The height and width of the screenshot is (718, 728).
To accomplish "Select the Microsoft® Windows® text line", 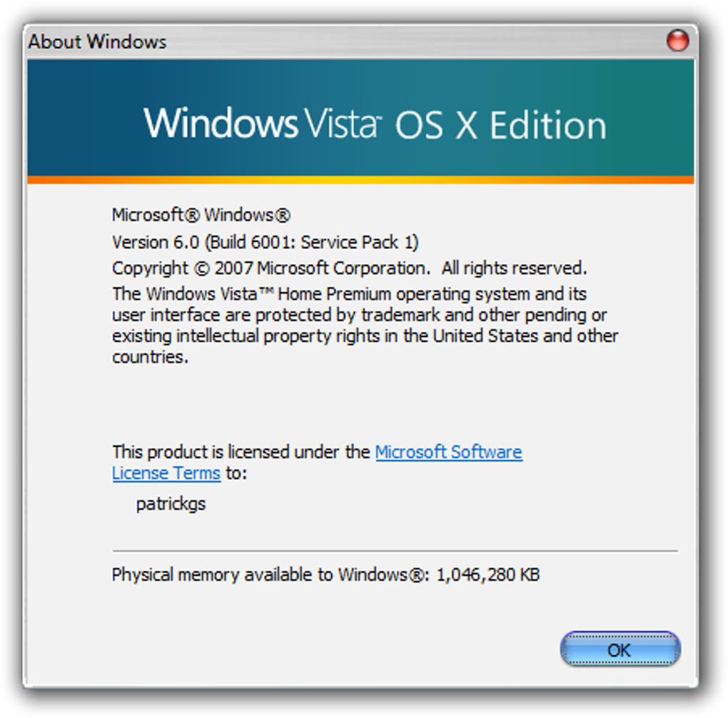I will click(x=201, y=215).
